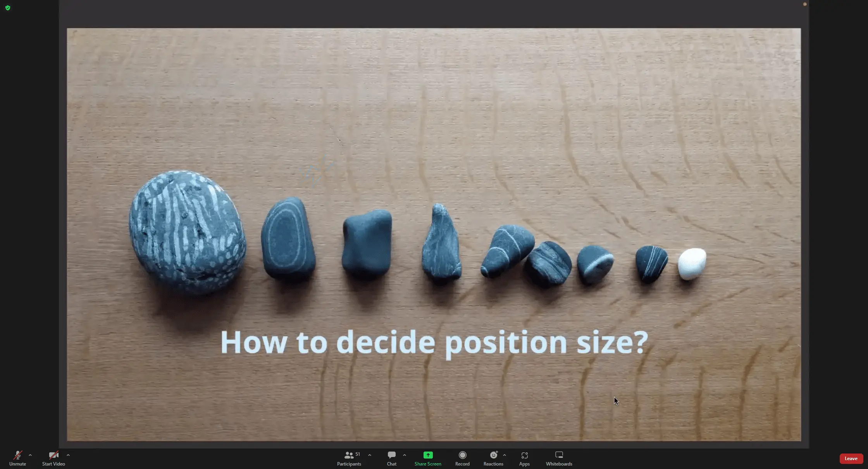Click the green encryption shield icon

(8, 8)
